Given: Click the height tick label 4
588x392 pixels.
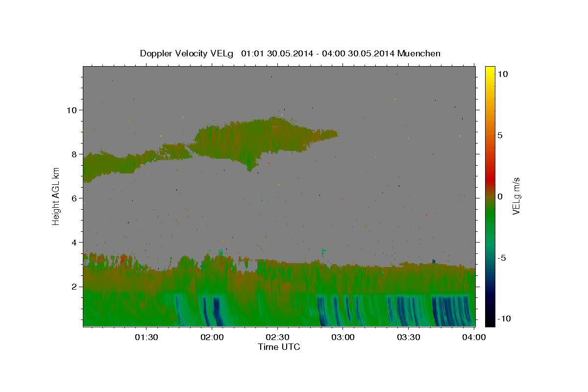Looking at the screenshot, I should coord(73,242).
